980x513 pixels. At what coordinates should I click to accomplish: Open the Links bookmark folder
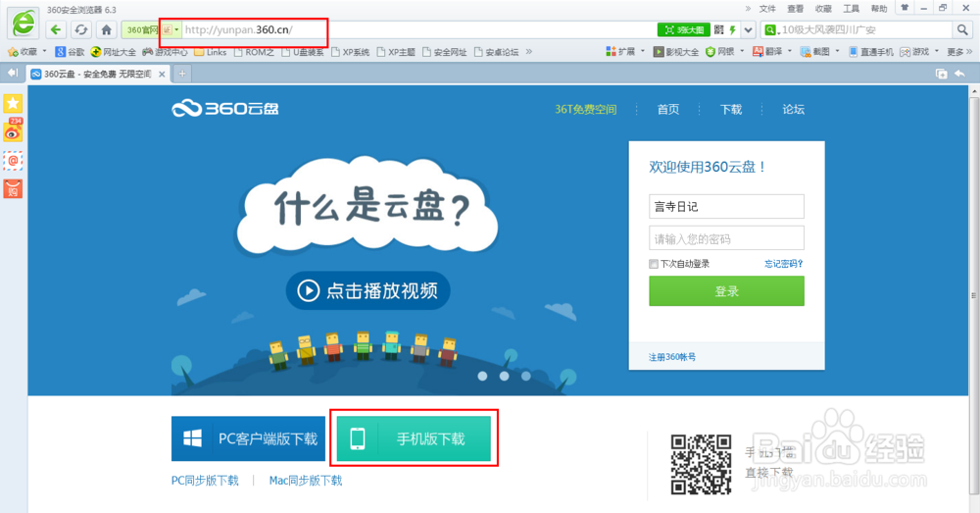point(210,52)
